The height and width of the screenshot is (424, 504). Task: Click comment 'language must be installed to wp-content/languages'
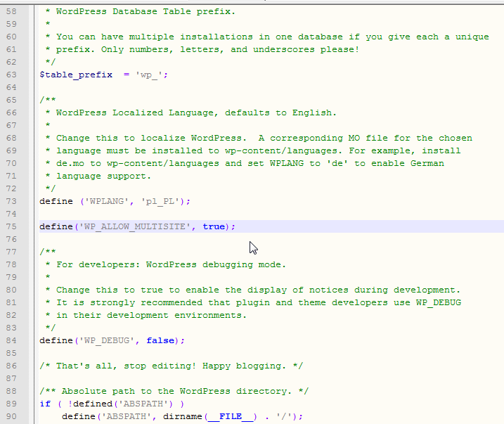(196, 150)
